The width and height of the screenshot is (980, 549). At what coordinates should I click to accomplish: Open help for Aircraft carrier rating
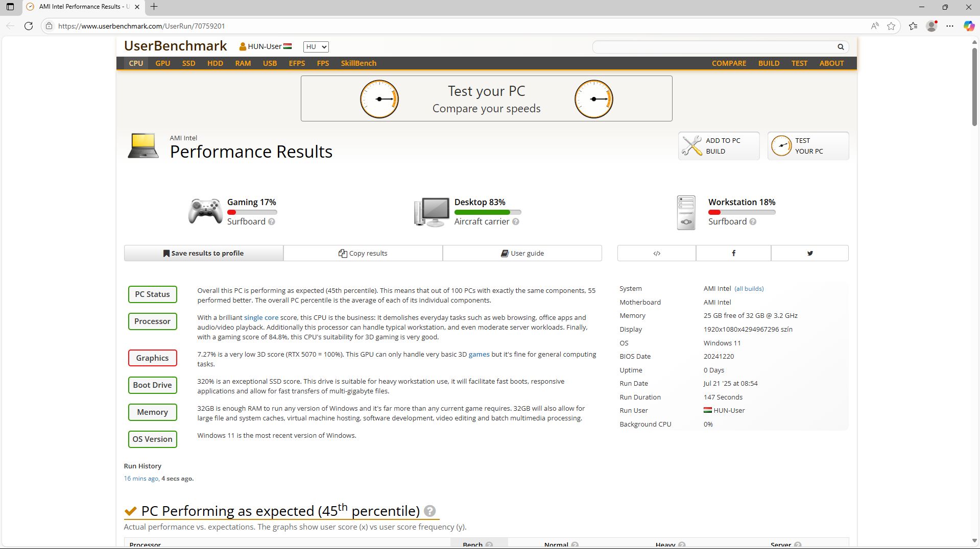click(x=516, y=222)
